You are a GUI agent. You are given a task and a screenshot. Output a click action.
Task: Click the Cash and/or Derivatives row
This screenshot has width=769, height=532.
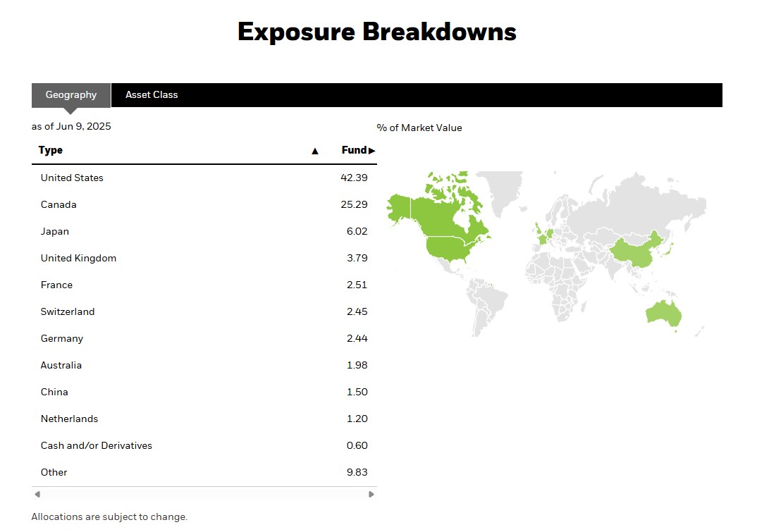pos(97,445)
